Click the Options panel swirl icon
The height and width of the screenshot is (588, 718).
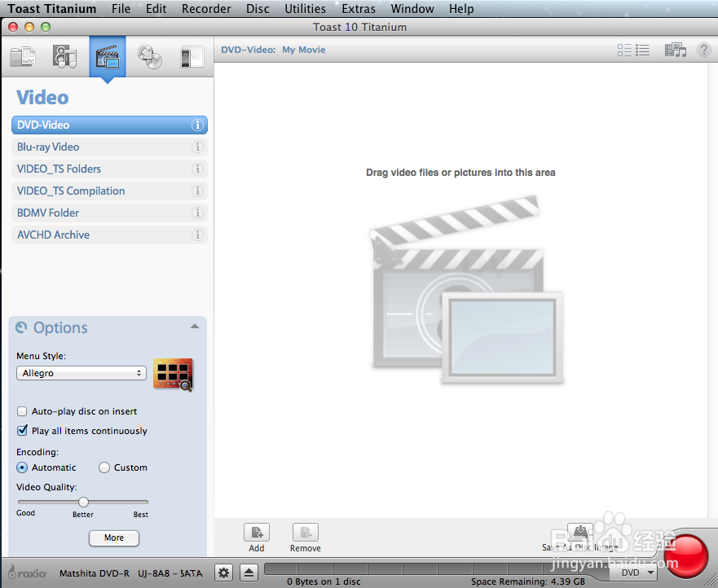(21, 327)
